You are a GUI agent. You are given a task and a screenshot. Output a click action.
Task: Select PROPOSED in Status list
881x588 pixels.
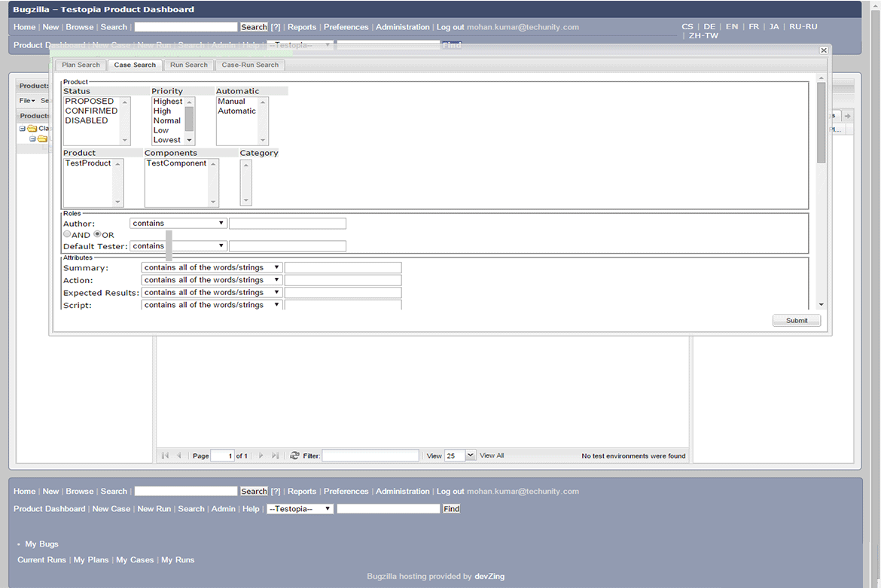[90, 101]
